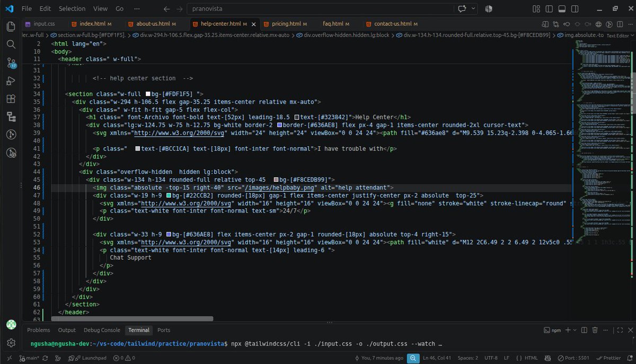Switch to the index.html tab

(94, 24)
